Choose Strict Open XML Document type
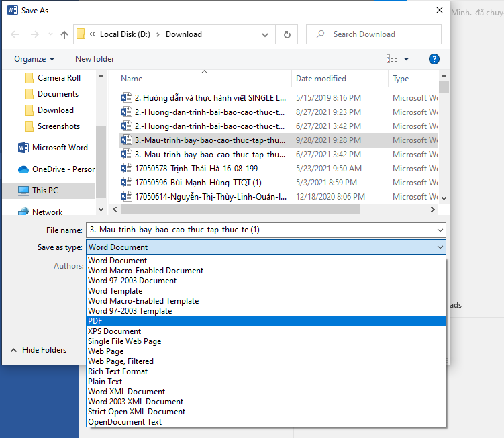Viewport: 504px width, 438px height. (266, 412)
